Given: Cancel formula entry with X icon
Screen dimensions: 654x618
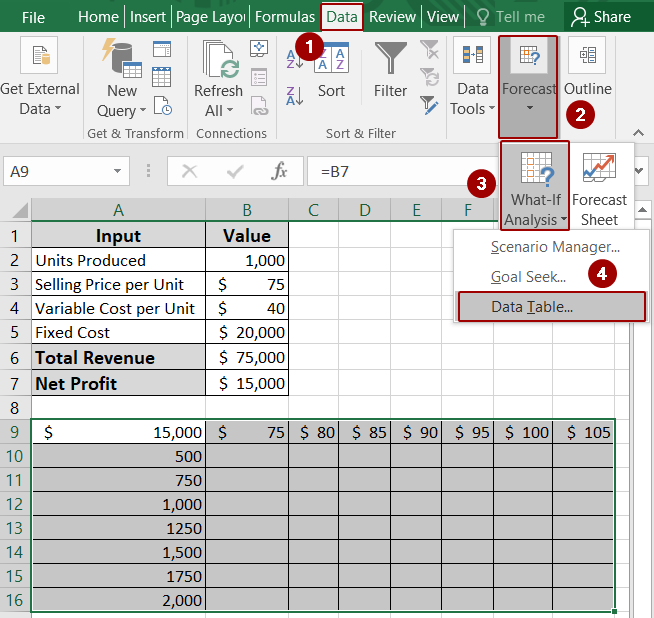Looking at the screenshot, I should 189,171.
